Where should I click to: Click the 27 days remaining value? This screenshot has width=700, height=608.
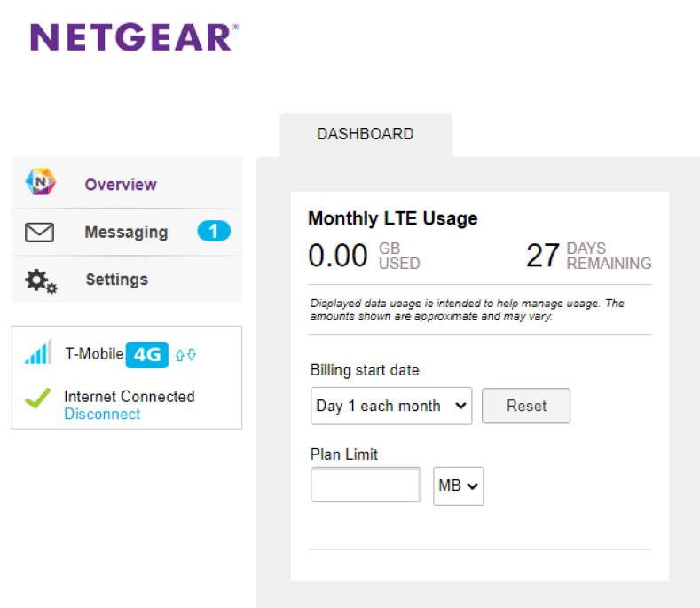543,256
